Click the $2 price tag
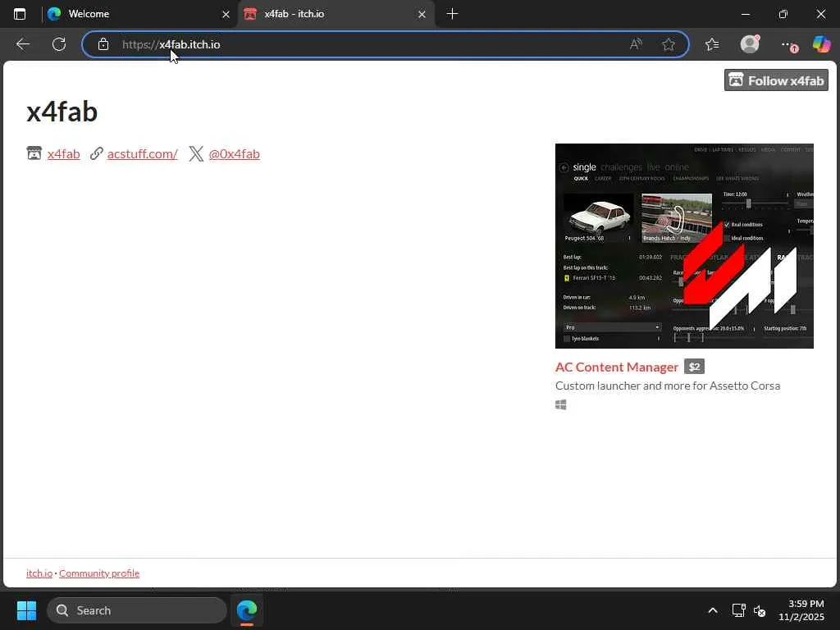The height and width of the screenshot is (630, 840). [x=694, y=367]
